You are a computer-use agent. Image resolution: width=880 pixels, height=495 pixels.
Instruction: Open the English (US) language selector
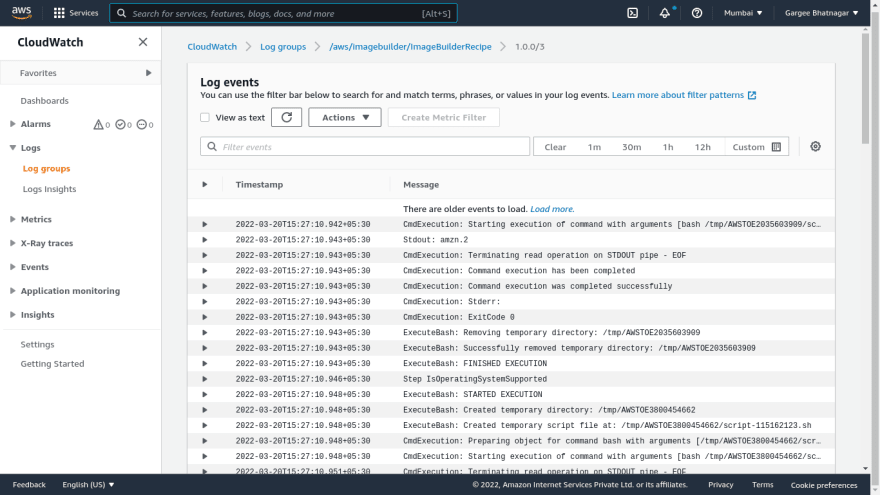click(88, 484)
